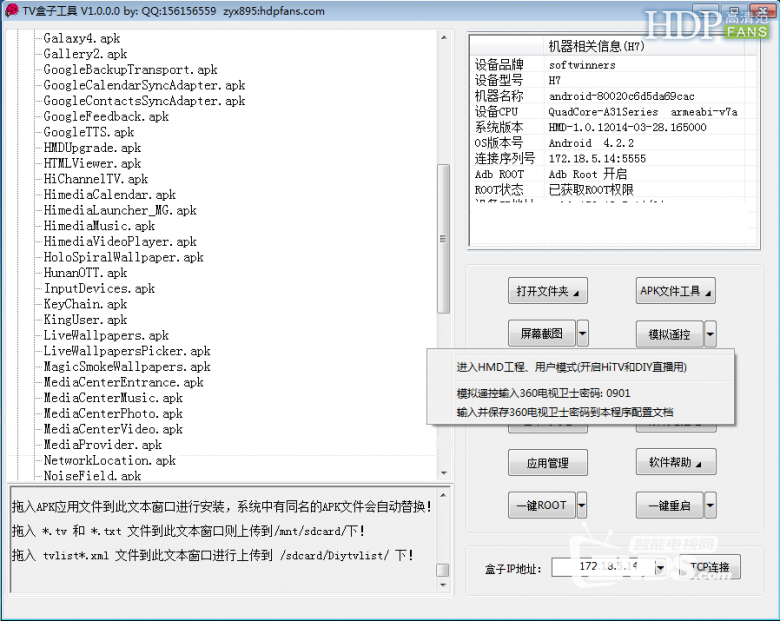
Task: Click the 一键重启 button
Action: [670, 506]
